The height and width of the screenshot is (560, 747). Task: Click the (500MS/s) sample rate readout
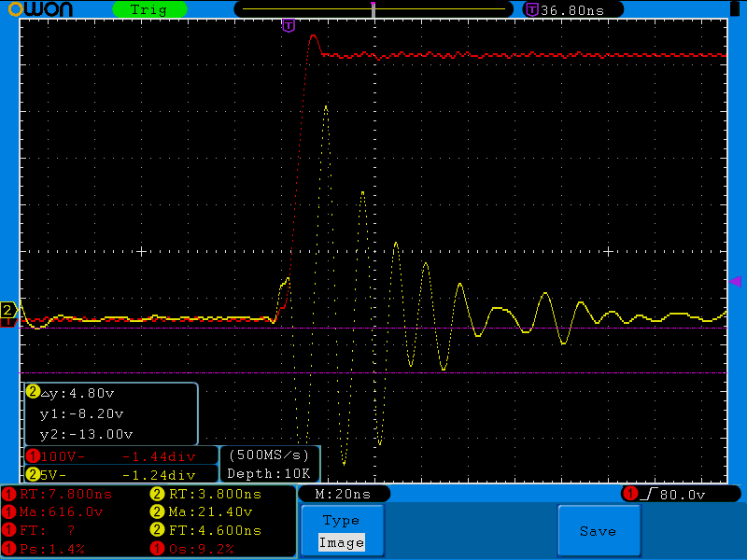click(x=269, y=455)
